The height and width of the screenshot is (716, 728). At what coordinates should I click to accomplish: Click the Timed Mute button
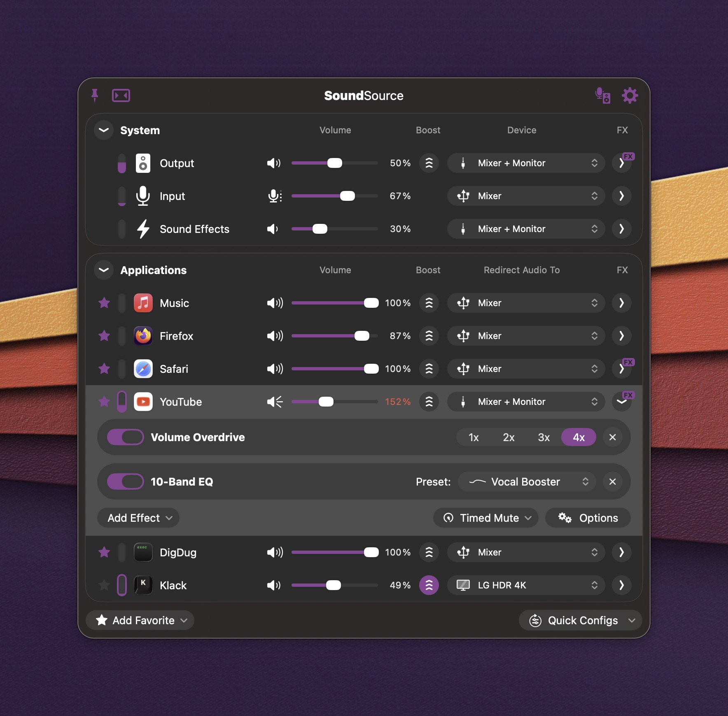(486, 518)
